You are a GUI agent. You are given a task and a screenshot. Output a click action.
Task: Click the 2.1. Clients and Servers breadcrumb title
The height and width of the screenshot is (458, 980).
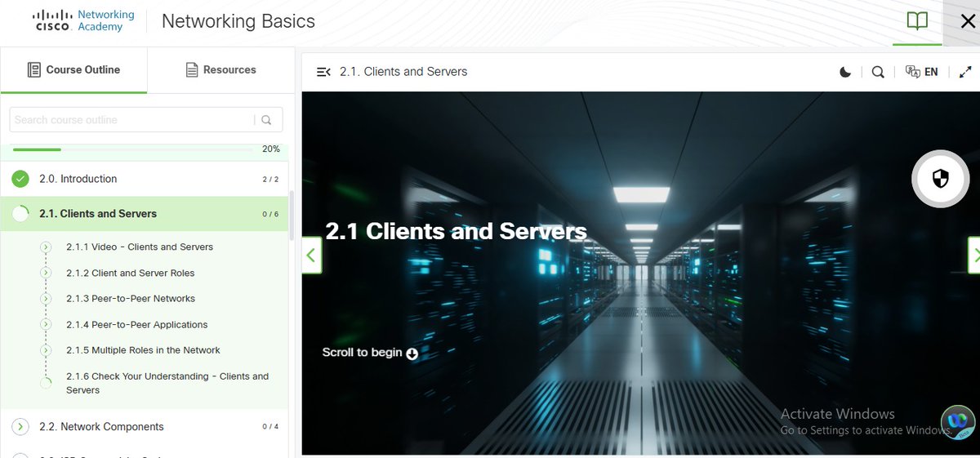pos(403,72)
